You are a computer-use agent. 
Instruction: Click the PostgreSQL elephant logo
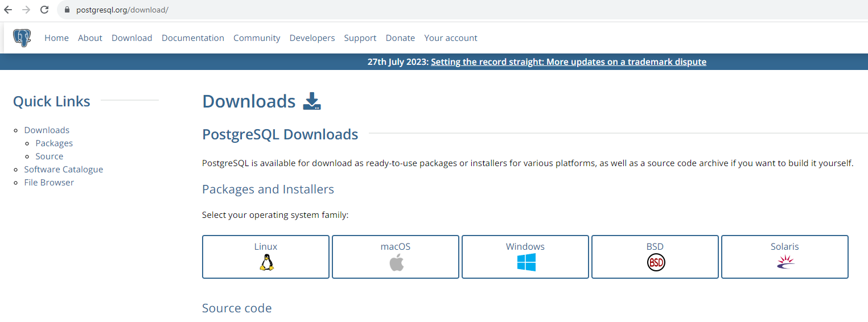pyautogui.click(x=22, y=38)
